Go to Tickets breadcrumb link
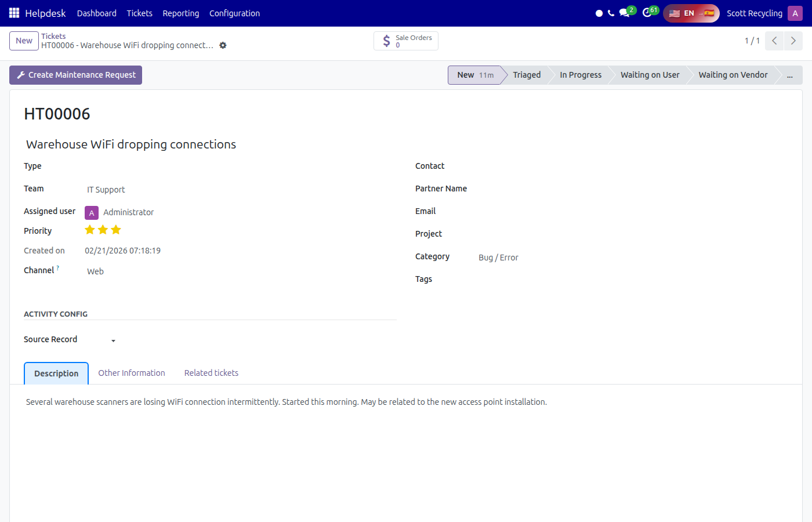 coord(53,36)
